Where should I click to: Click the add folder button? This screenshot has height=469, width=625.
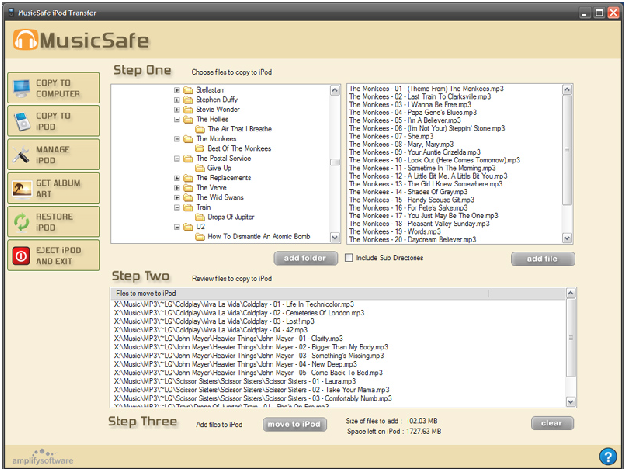[305, 258]
